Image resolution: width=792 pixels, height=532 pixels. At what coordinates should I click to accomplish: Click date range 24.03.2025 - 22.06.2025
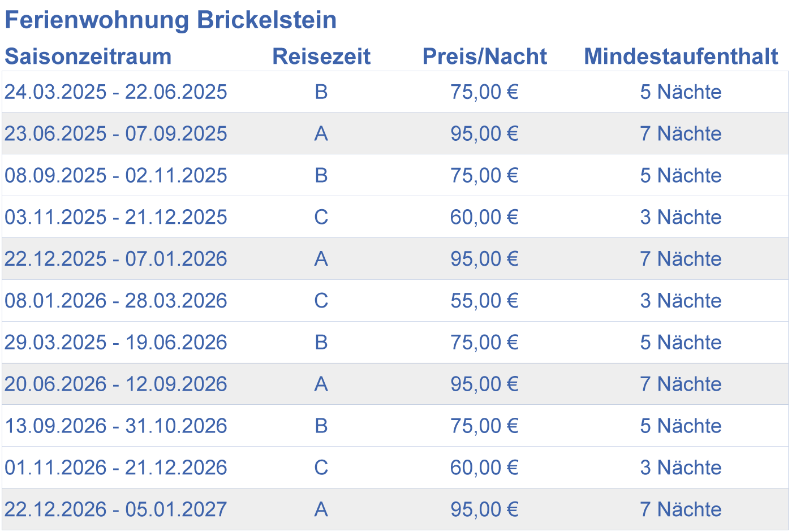click(x=116, y=92)
